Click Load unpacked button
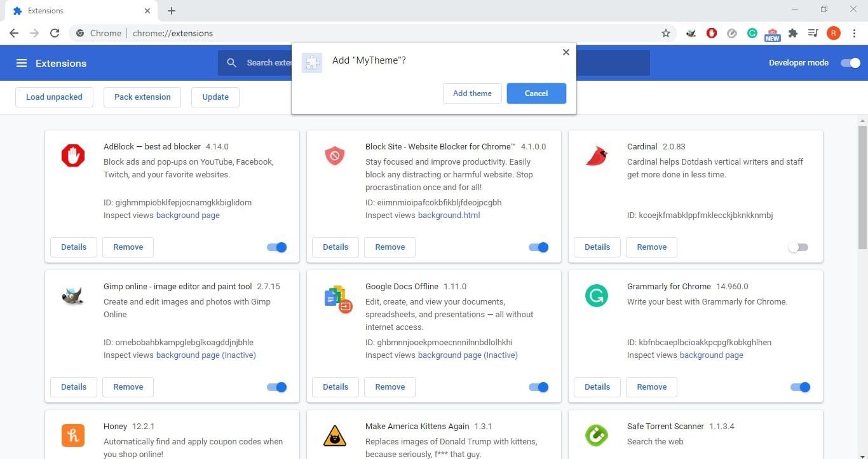Screen dimensions: 868x459 coord(54,97)
